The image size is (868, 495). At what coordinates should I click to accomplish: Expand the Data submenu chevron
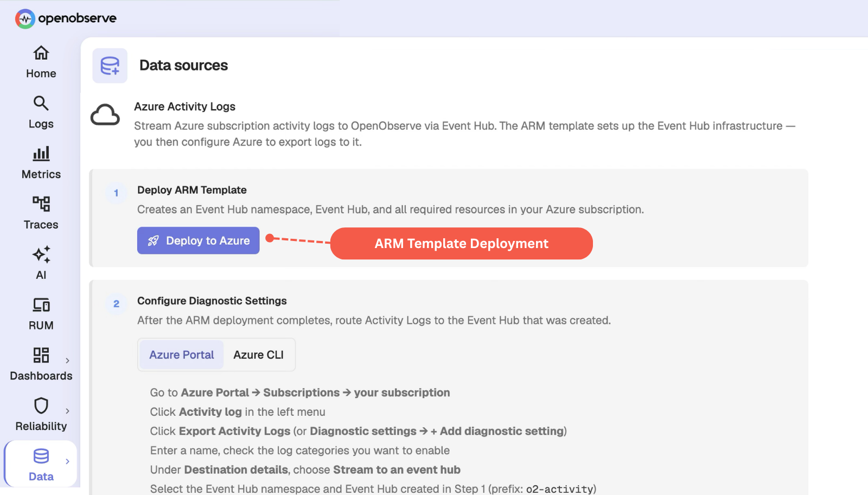click(67, 461)
